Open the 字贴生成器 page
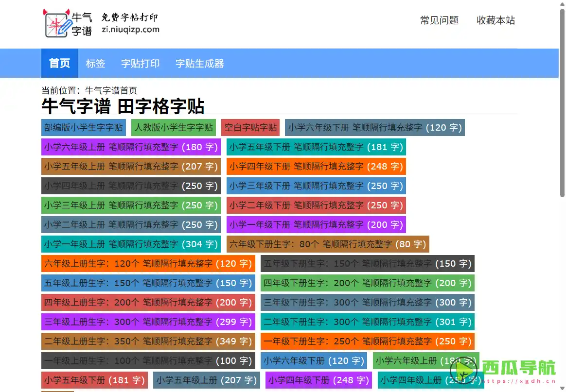The height and width of the screenshot is (392, 566). click(x=199, y=63)
